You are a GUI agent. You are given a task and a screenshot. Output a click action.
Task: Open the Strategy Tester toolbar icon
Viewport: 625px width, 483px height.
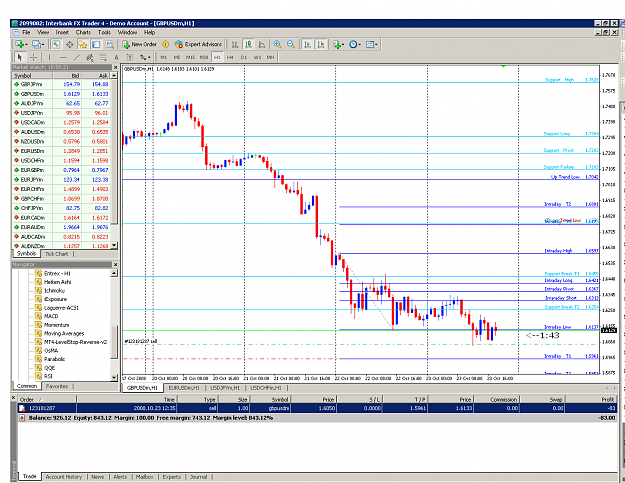coord(110,44)
